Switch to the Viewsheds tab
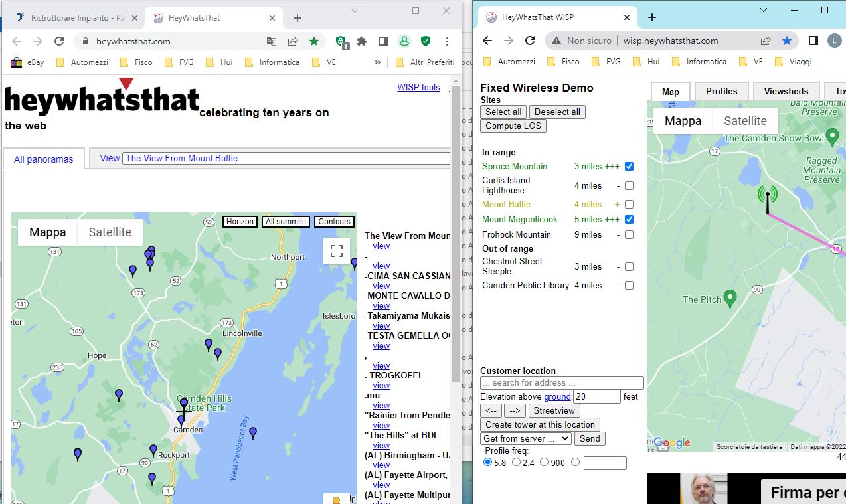 tap(786, 92)
